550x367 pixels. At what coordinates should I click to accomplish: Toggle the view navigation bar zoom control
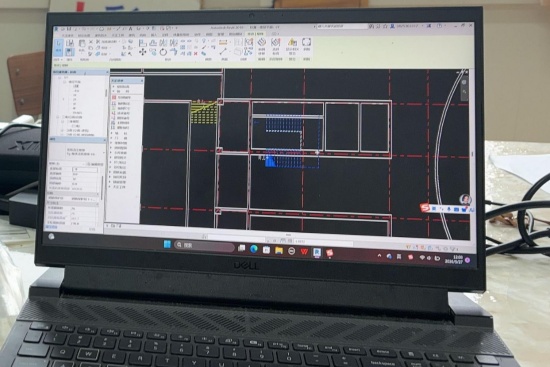coord(464,92)
